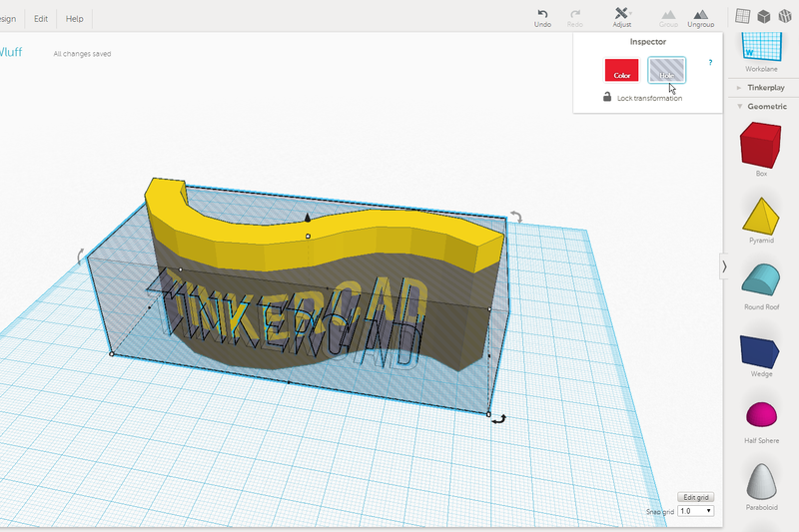
Task: Pick the yellow Pyramid shape
Action: 761,217
